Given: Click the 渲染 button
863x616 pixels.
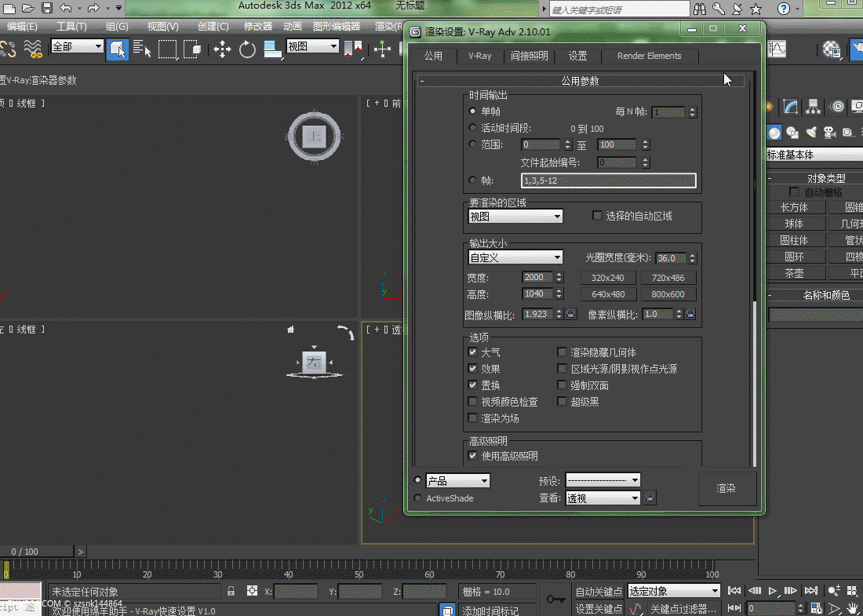Looking at the screenshot, I should [x=726, y=488].
